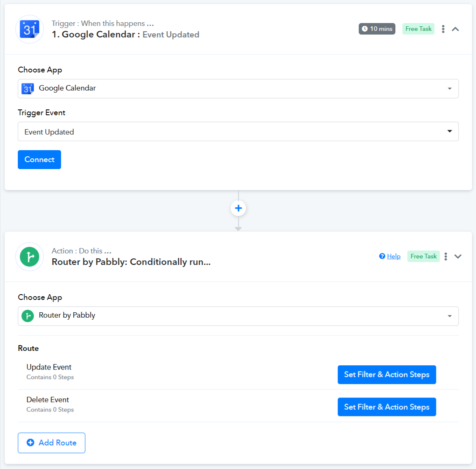Open the Help link in Router step
The width and height of the screenshot is (476, 469).
(x=393, y=256)
